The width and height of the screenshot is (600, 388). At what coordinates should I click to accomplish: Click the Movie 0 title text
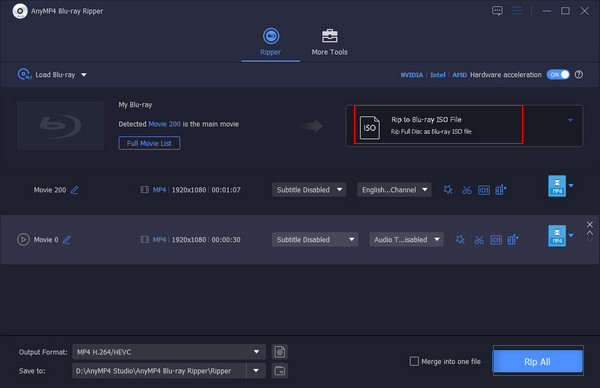46,240
